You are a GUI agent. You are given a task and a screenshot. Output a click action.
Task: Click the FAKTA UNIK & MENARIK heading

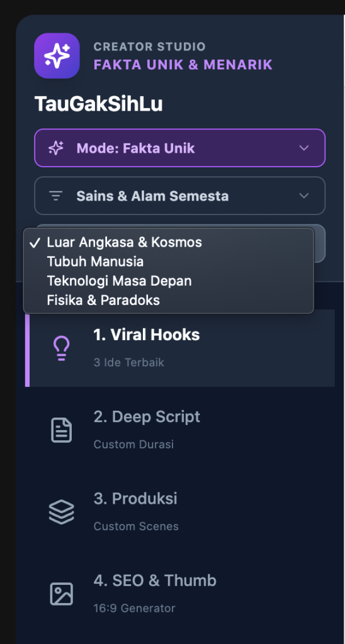pyautogui.click(x=183, y=65)
